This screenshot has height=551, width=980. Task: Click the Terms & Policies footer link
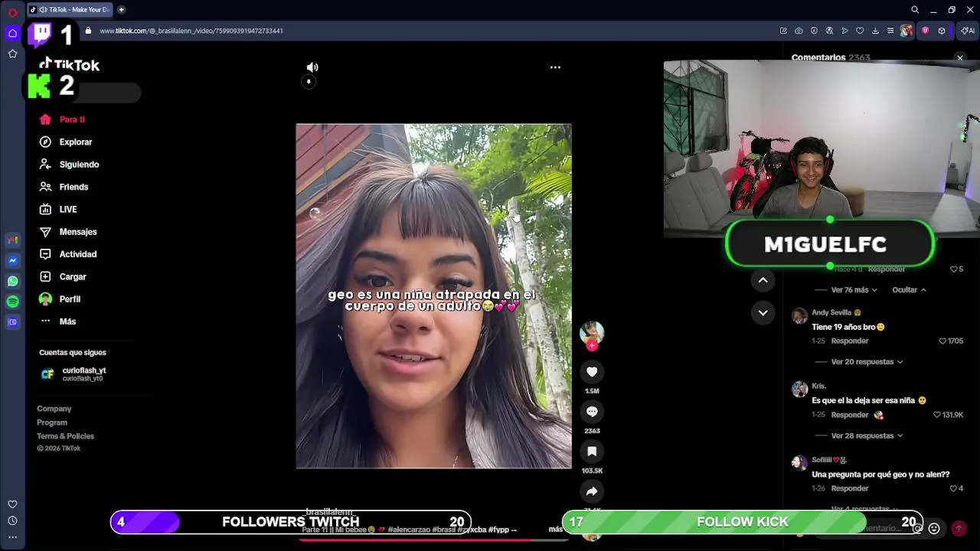[65, 436]
